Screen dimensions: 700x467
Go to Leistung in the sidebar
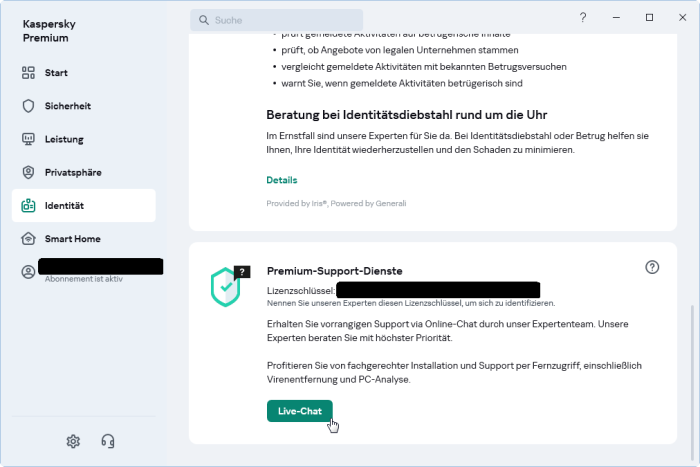[83, 139]
